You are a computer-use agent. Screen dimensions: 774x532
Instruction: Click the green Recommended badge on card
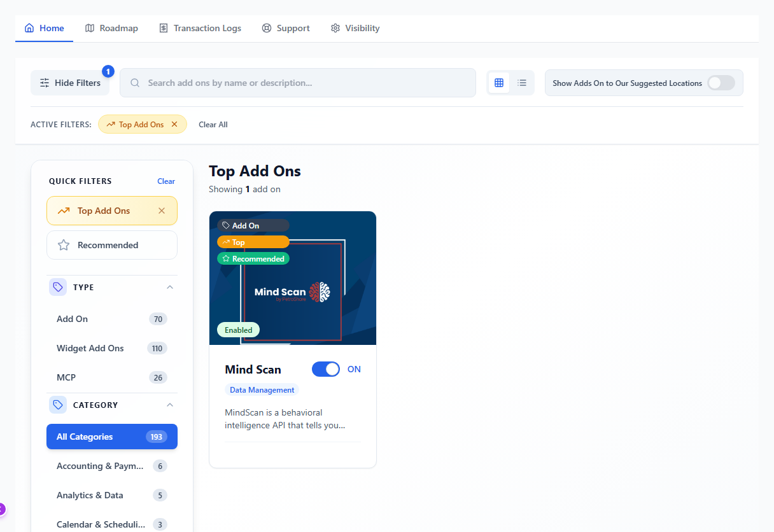pos(253,259)
